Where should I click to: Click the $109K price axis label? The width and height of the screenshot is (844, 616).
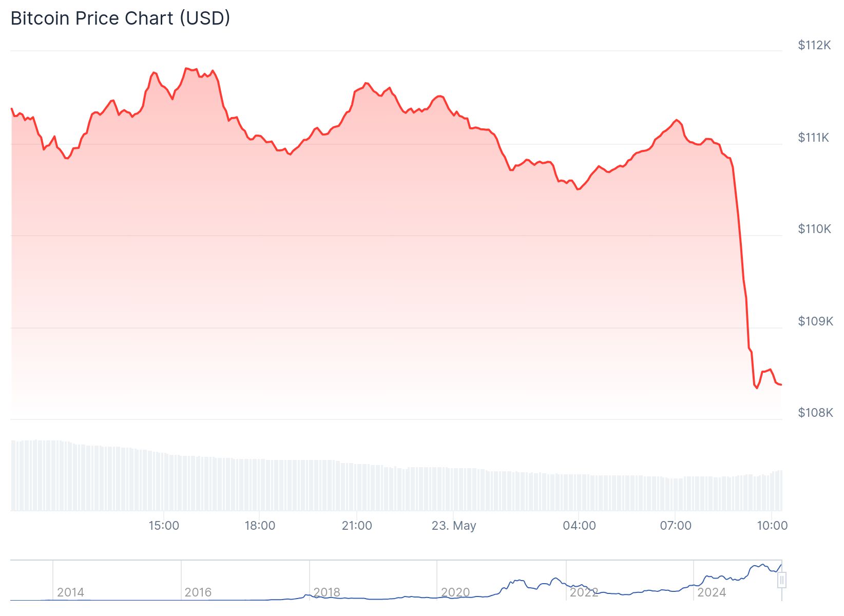click(x=815, y=321)
